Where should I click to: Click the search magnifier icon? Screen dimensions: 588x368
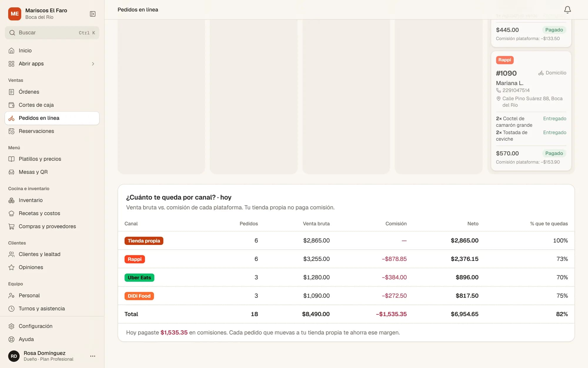tap(12, 33)
